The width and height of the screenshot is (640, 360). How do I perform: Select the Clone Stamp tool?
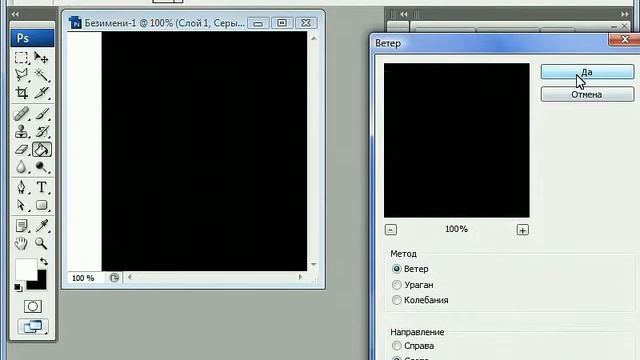21,131
